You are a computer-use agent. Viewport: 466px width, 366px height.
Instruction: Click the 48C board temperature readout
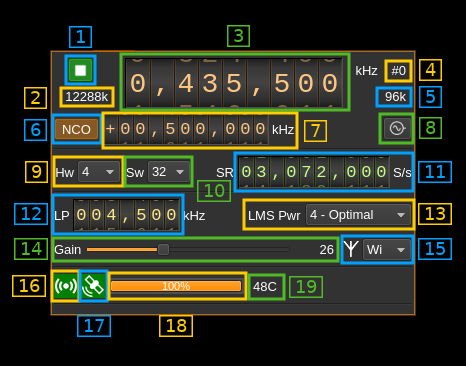[265, 286]
